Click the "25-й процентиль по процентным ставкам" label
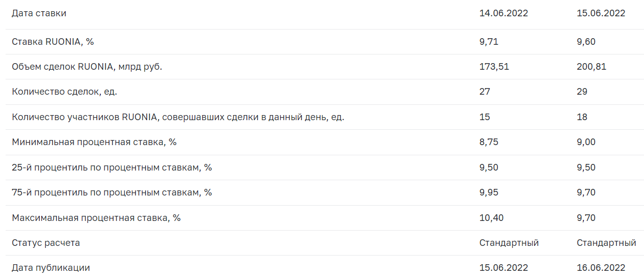The image size is (644, 280). click(x=111, y=167)
